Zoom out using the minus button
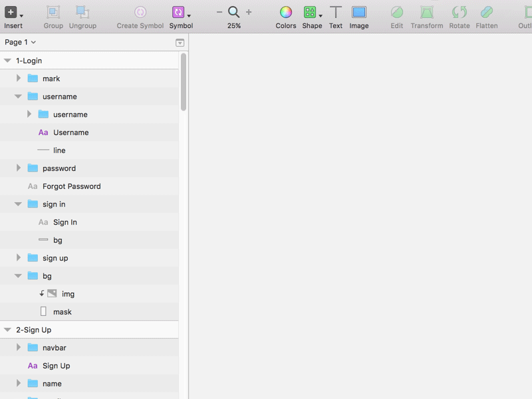Screen dimensions: 532x399 pos(219,12)
